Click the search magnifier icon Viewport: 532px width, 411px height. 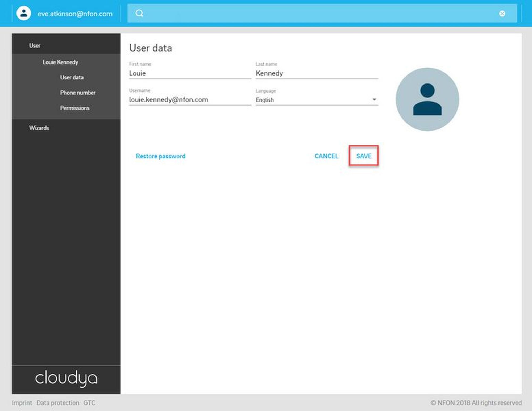pyautogui.click(x=139, y=13)
